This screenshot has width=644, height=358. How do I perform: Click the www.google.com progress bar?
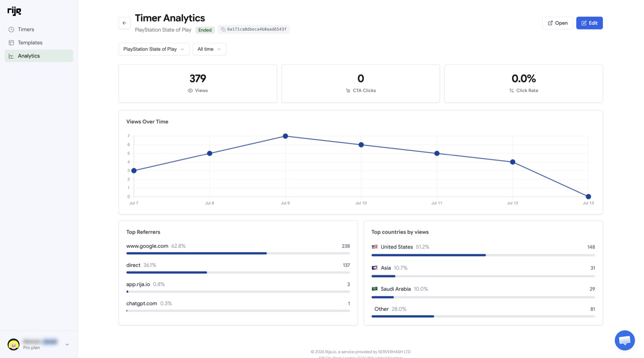(x=238, y=253)
